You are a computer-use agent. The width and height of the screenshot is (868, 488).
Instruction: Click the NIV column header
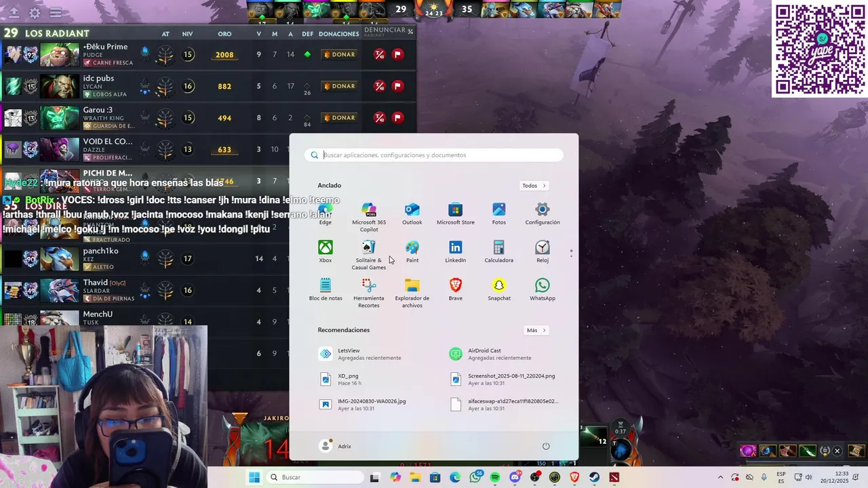187,34
